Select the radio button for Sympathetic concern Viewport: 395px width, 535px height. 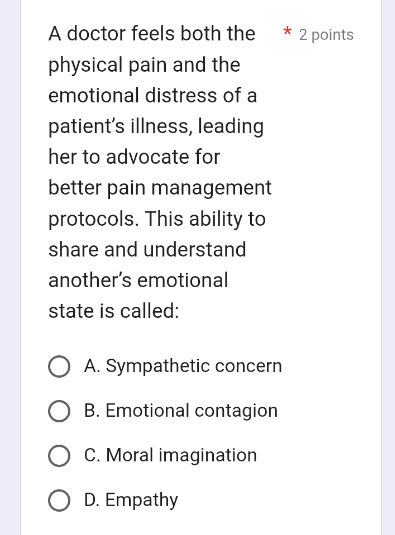[x=59, y=367]
